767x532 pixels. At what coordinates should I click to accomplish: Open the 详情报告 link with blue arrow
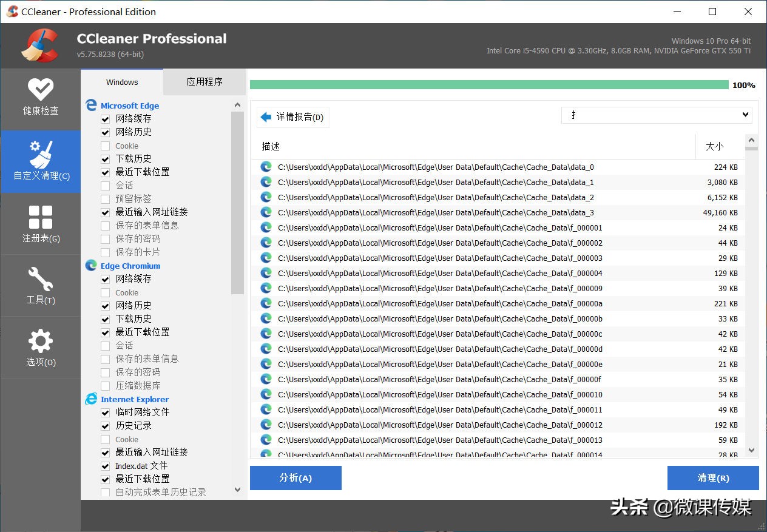point(293,116)
